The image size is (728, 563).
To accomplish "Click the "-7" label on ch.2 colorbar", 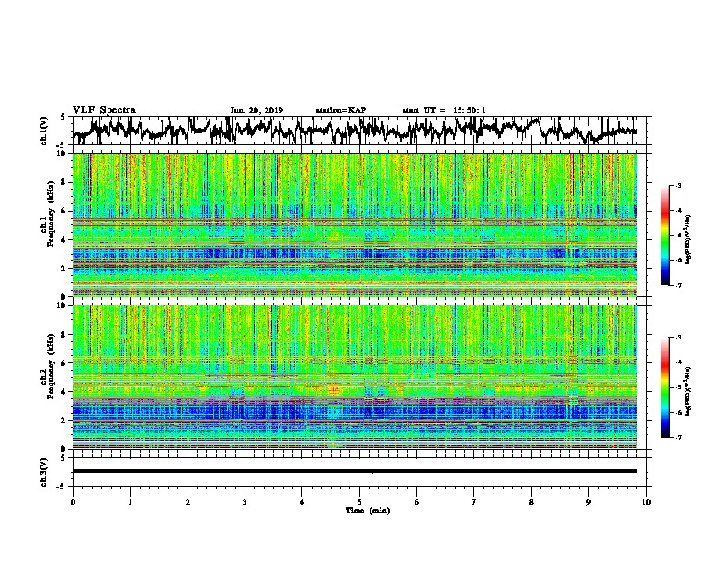I will click(x=677, y=438).
